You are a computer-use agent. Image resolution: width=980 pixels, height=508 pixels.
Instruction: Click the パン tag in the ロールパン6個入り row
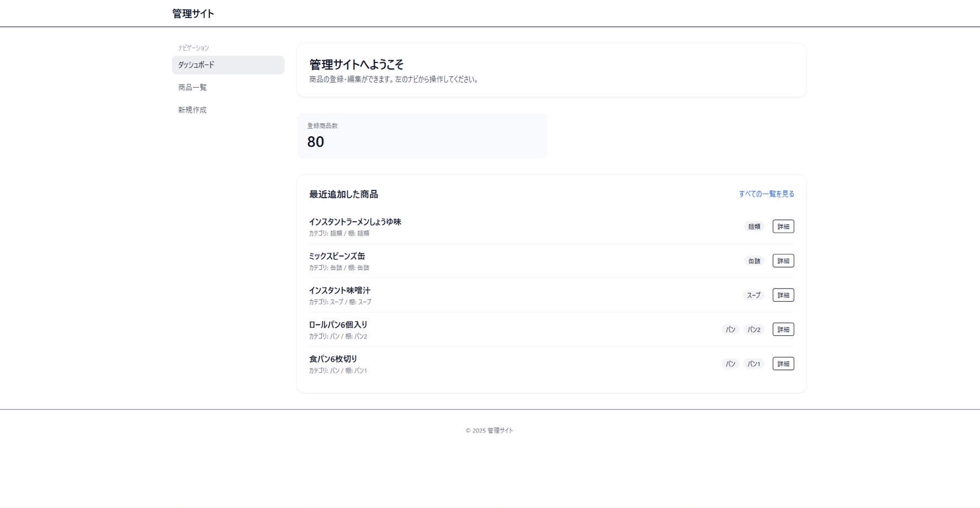point(730,329)
